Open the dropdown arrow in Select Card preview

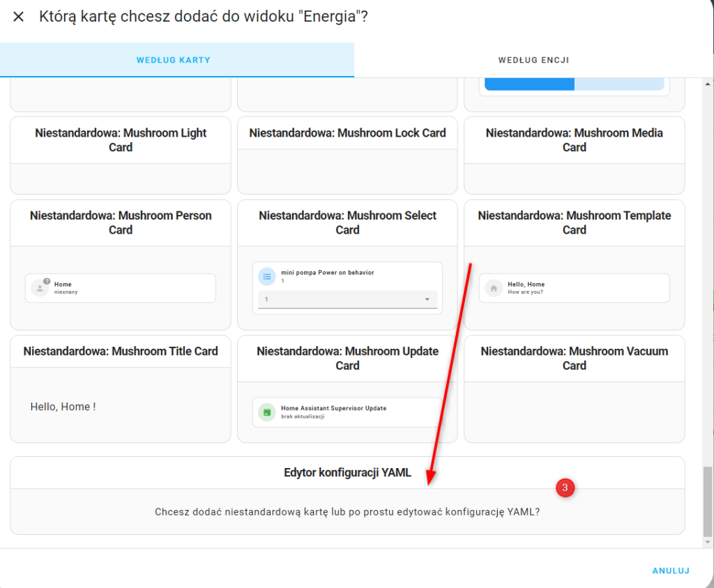pyautogui.click(x=427, y=299)
